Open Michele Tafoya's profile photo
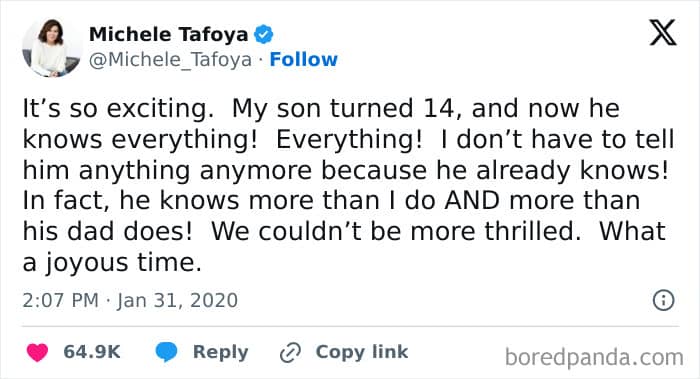 52,47
